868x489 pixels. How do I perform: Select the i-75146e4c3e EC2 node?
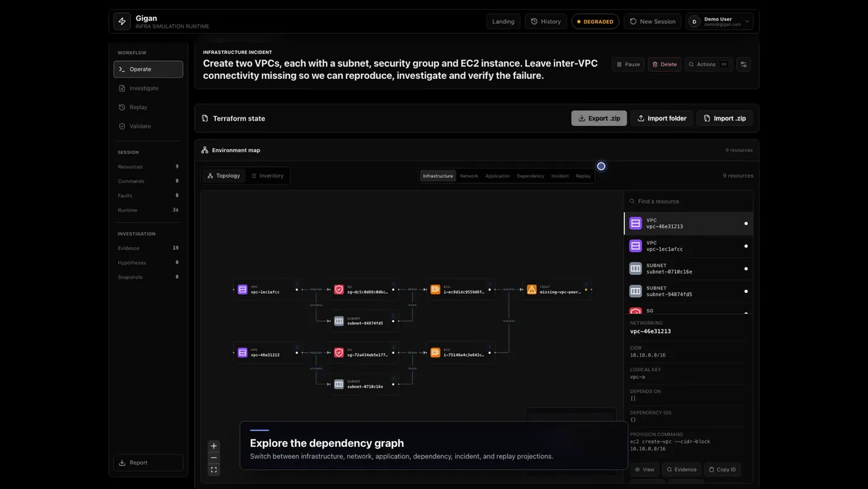coord(460,352)
